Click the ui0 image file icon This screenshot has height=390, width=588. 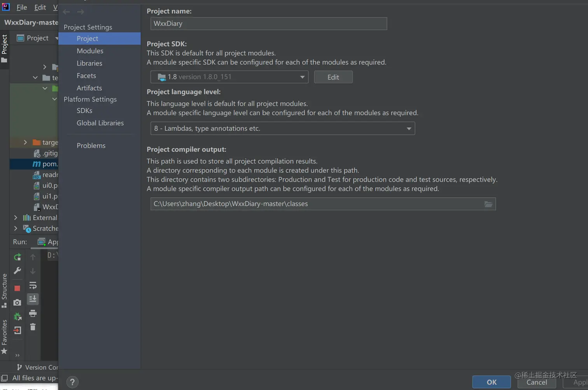tap(37, 185)
